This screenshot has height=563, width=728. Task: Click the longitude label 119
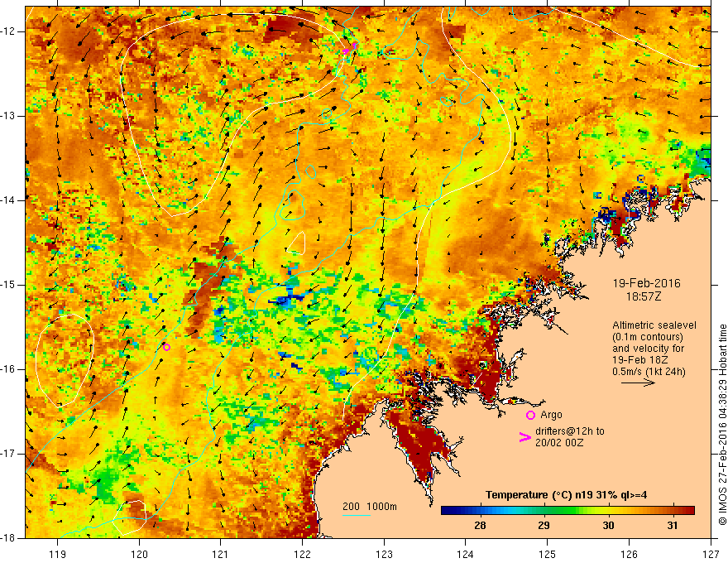pos(58,554)
